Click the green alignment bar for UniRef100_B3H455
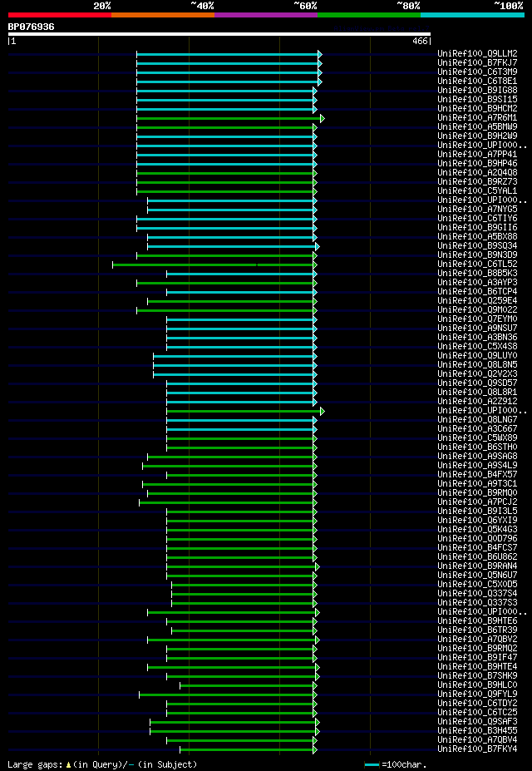532x771 pixels. pyautogui.click(x=234, y=731)
